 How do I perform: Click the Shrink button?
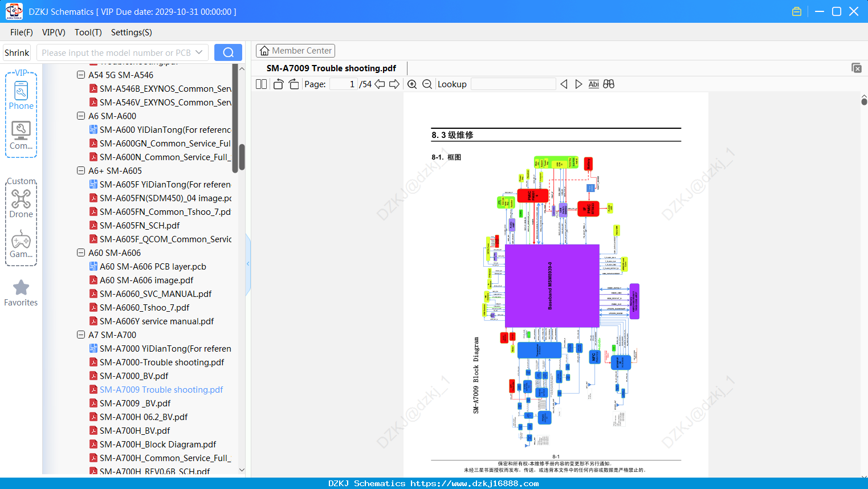point(17,52)
